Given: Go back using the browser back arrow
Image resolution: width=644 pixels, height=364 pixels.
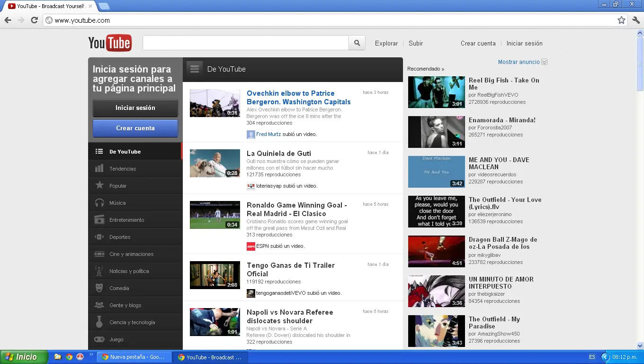Looking at the screenshot, I should pos(8,20).
